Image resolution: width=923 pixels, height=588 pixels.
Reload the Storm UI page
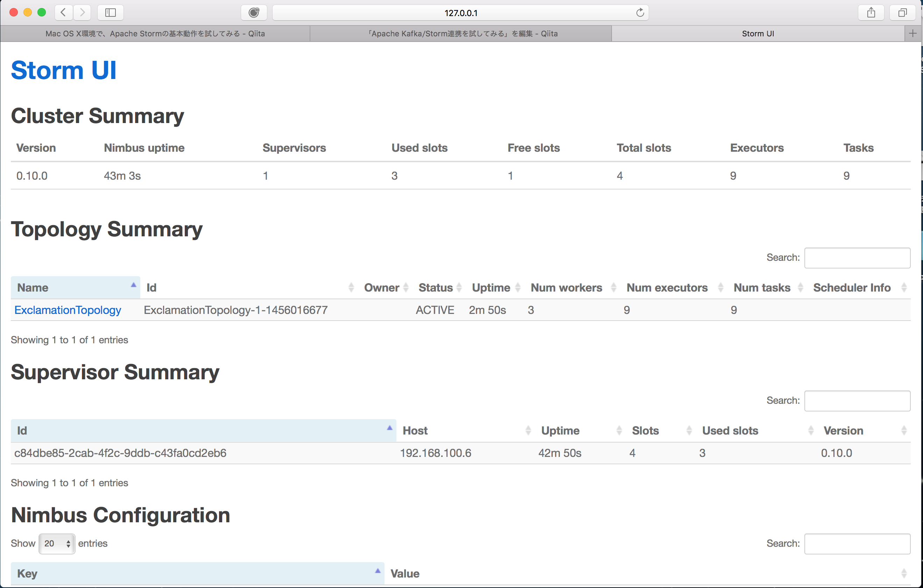pos(640,12)
